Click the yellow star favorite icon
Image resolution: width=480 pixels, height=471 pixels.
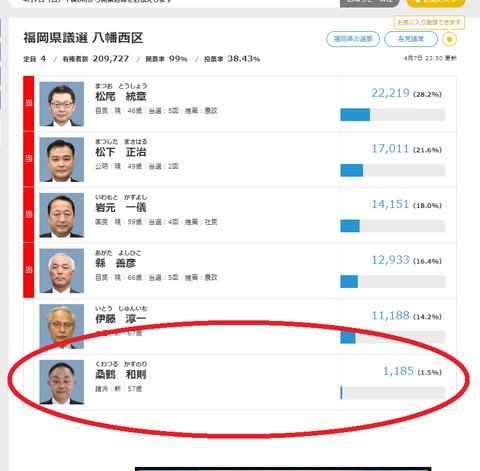[x=449, y=39]
